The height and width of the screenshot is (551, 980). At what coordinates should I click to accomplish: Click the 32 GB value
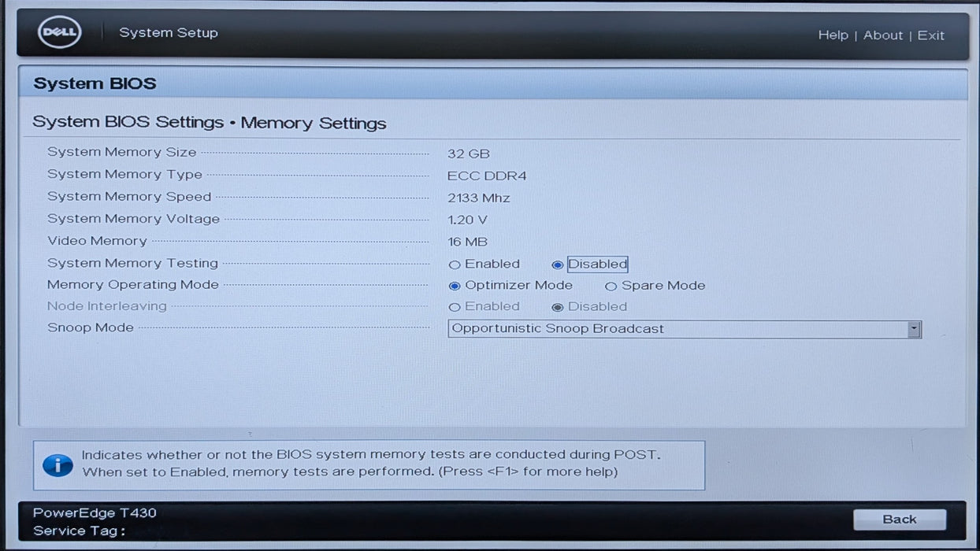[469, 153]
